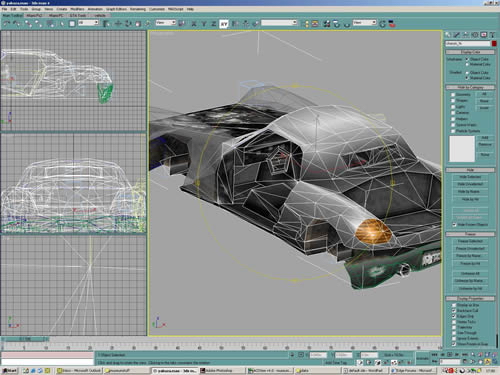Toggle the XY plane restriction button

(224, 24)
